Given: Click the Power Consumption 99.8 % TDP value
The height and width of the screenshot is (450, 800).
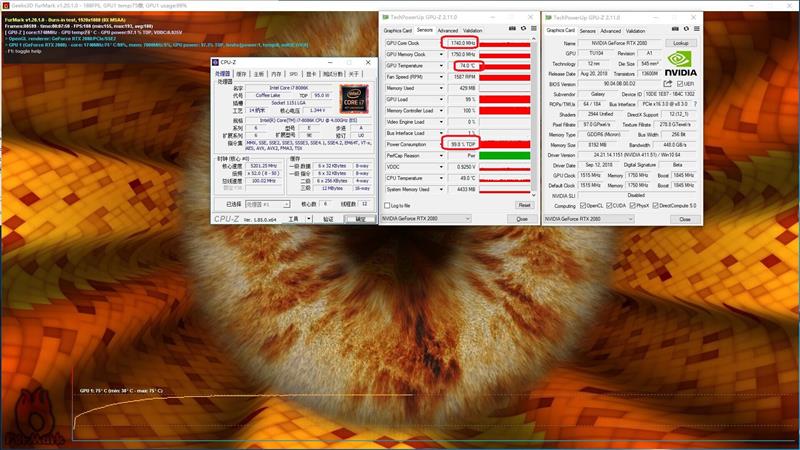Looking at the screenshot, I should (462, 144).
